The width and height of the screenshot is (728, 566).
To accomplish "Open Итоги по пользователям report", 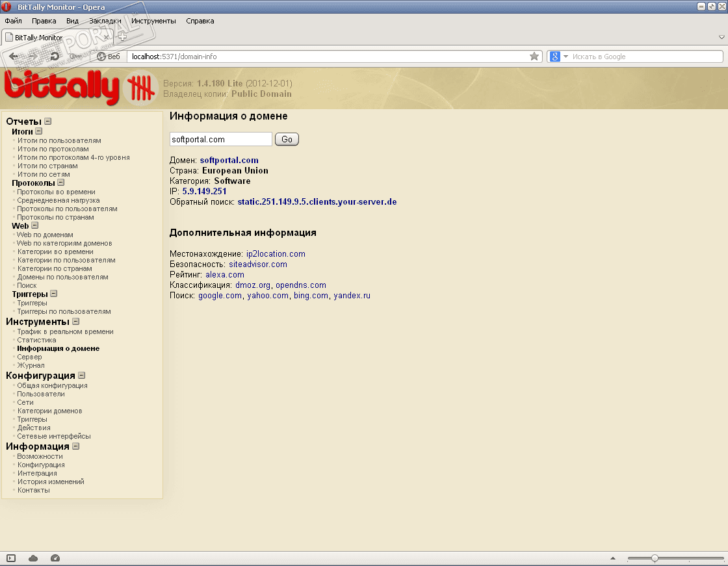I will (59, 140).
